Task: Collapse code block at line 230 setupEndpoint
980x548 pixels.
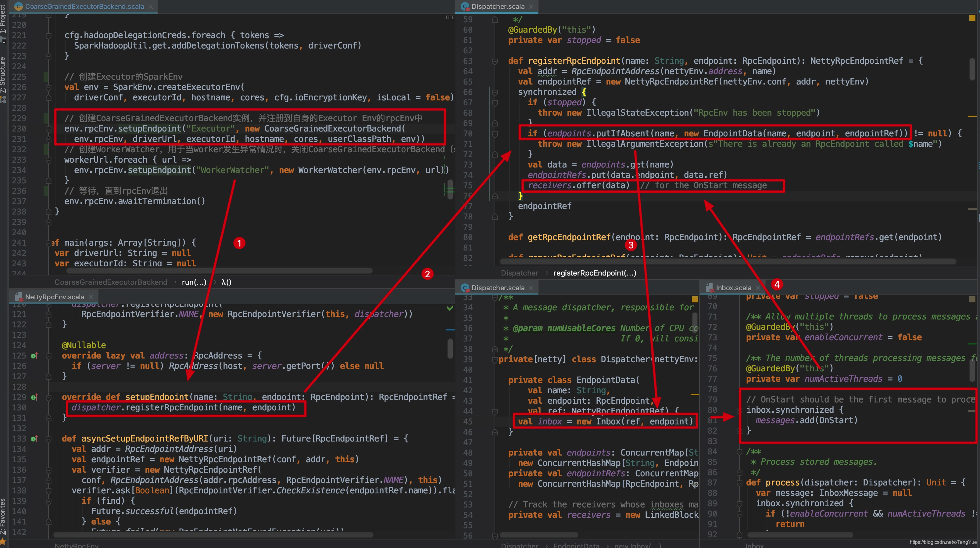Action: 48,129
